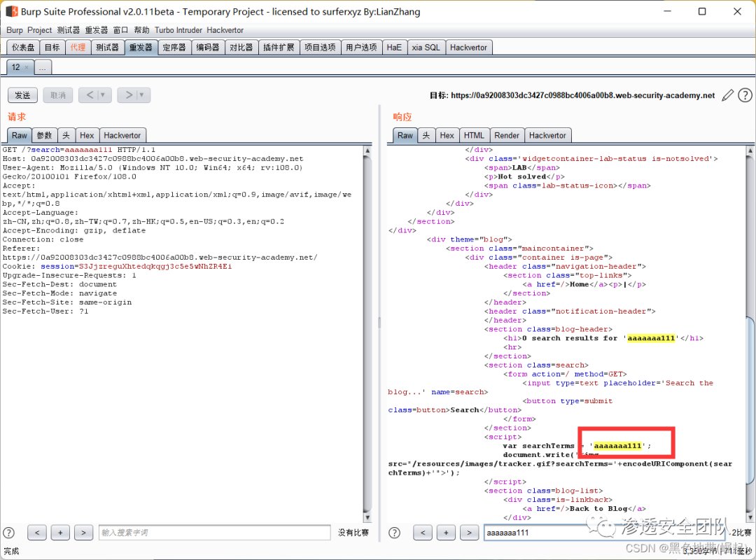Switch to the 代理 tab

click(x=78, y=48)
